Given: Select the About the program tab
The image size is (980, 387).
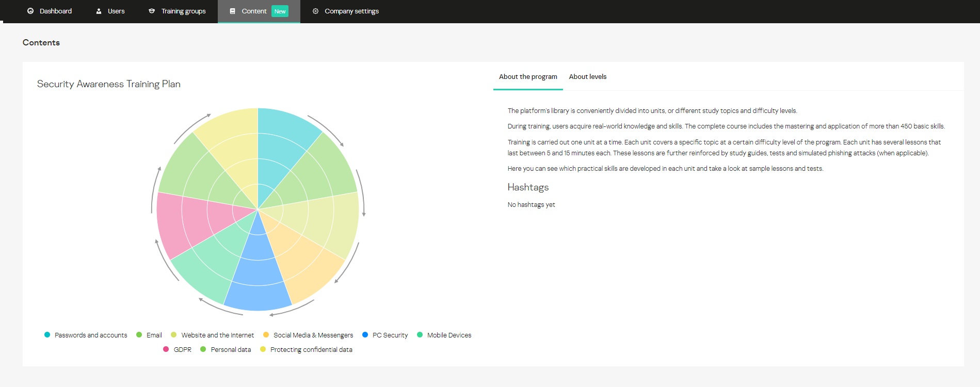Looking at the screenshot, I should pos(528,76).
